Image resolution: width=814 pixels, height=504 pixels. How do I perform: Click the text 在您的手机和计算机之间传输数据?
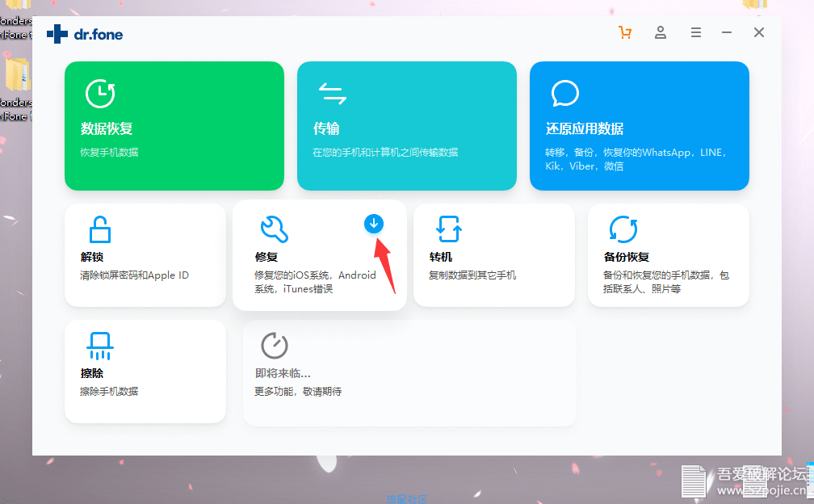385,152
